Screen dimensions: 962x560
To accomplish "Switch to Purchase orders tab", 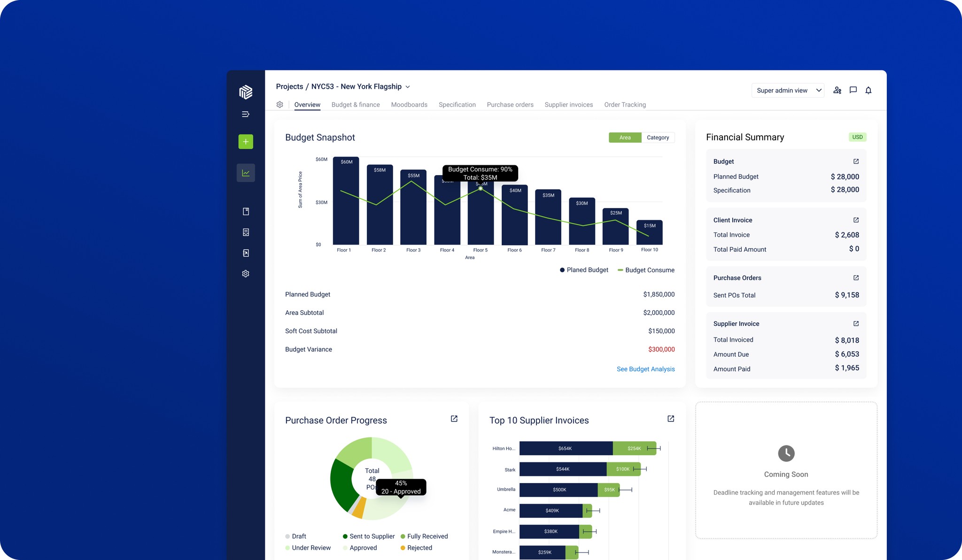I will point(510,105).
